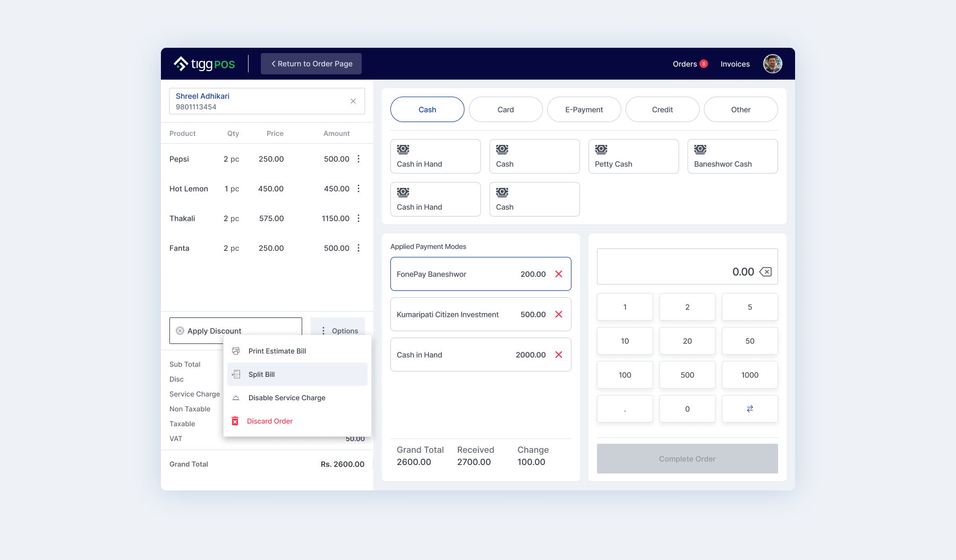This screenshot has height=560, width=956.
Task: Choose the Petty Cash account
Action: (634, 156)
